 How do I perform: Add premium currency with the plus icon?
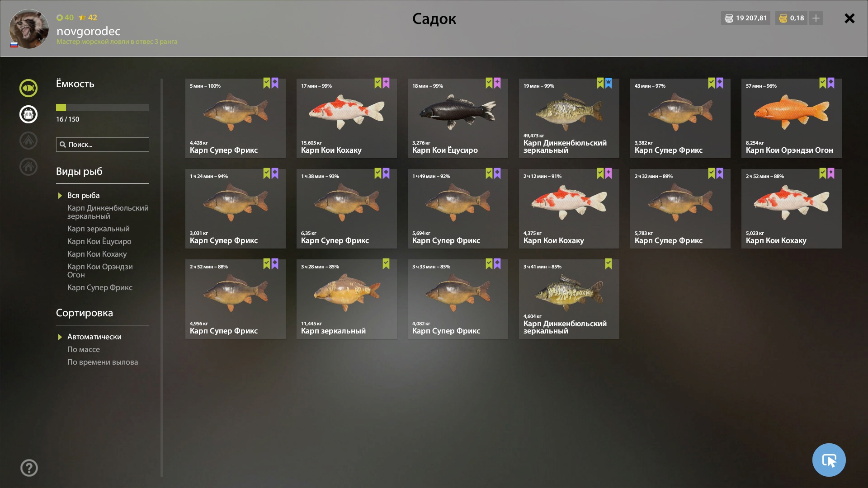(x=816, y=18)
